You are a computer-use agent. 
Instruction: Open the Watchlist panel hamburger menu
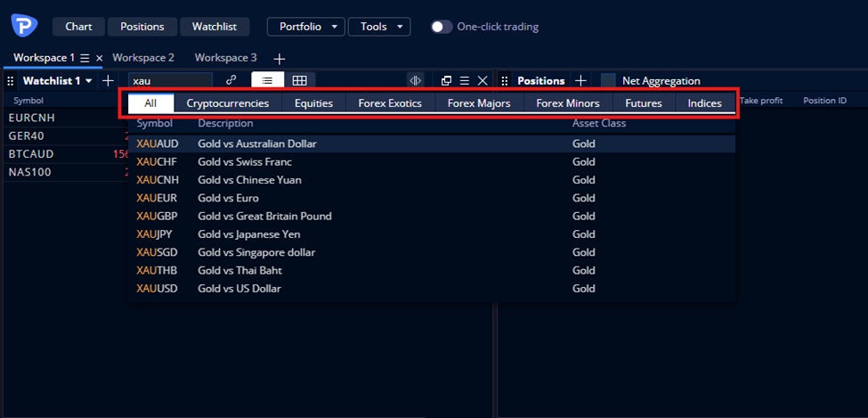[464, 80]
